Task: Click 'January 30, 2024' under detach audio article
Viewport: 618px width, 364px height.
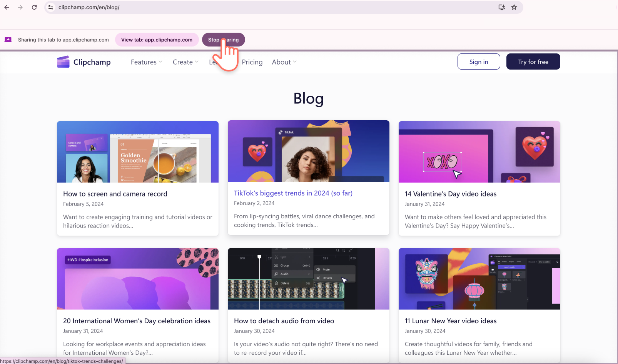Action: tap(254, 331)
